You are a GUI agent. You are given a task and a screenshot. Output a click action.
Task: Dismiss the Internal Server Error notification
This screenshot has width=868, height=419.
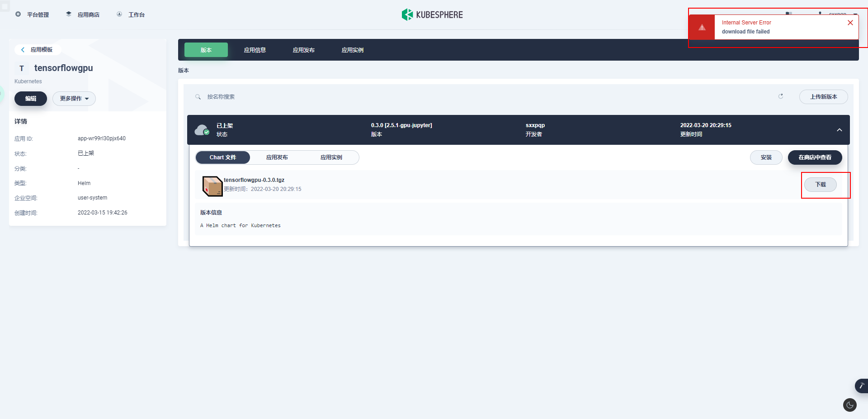coord(850,23)
